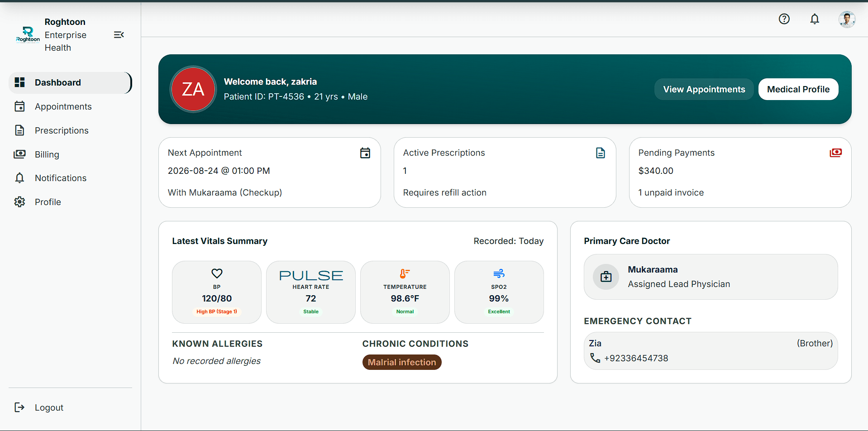
Task: Click the money icon on Pending Payments card
Action: [x=835, y=153]
